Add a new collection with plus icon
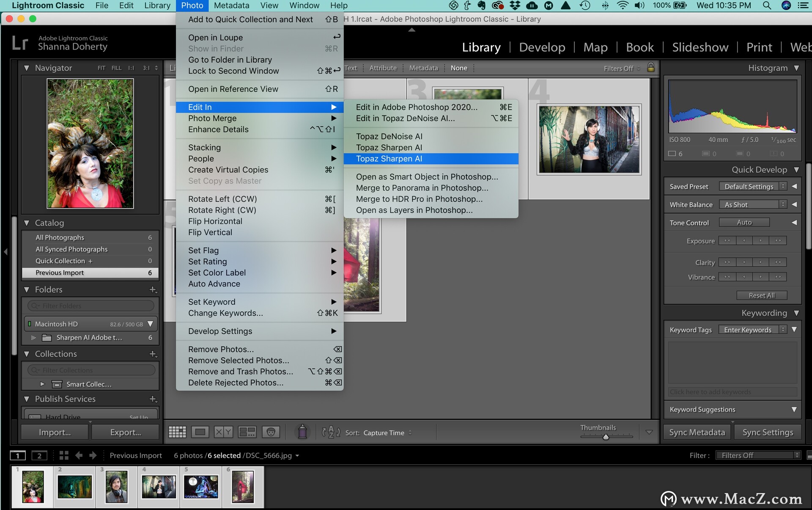Viewport: 812px width, 510px height. click(153, 354)
